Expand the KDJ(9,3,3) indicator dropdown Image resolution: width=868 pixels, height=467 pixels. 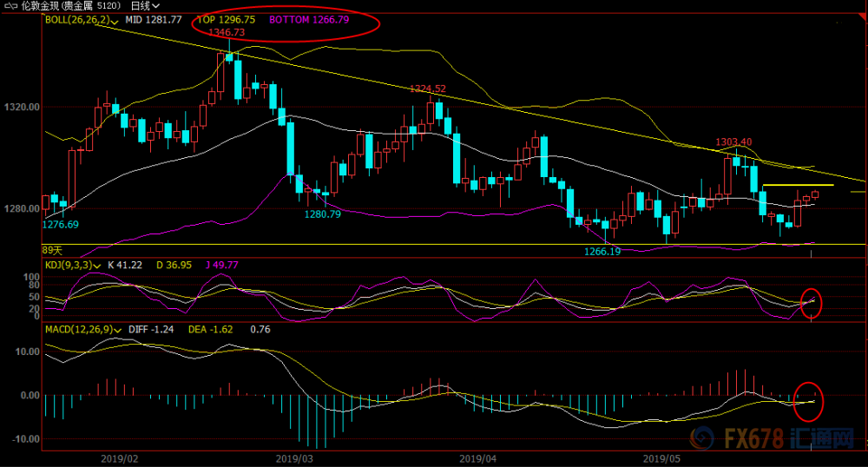(x=73, y=265)
